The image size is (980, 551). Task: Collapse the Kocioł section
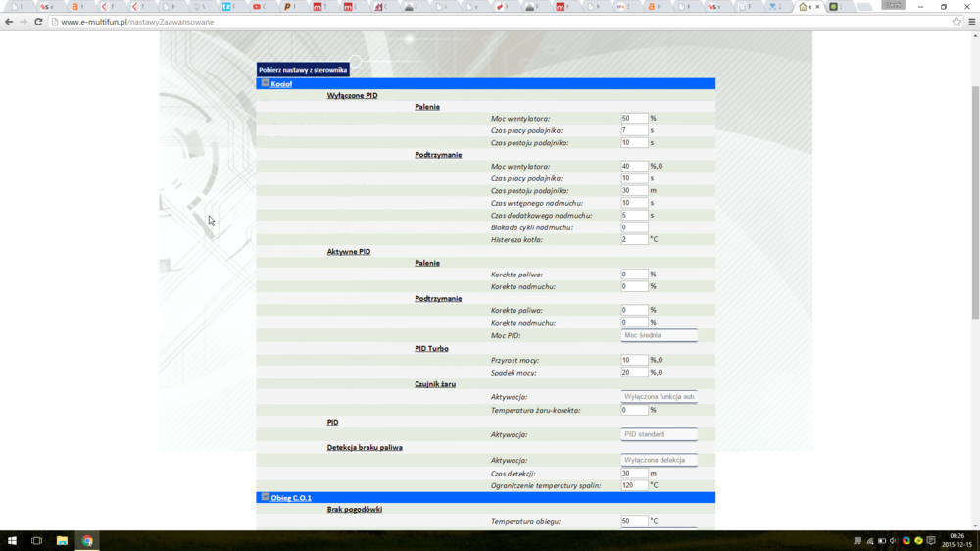click(x=265, y=84)
